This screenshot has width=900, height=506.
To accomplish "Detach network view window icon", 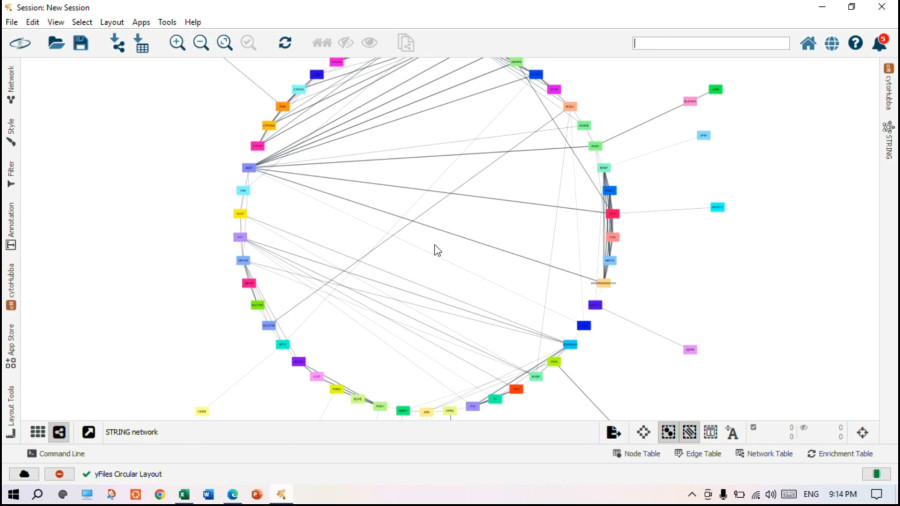I will (x=88, y=432).
